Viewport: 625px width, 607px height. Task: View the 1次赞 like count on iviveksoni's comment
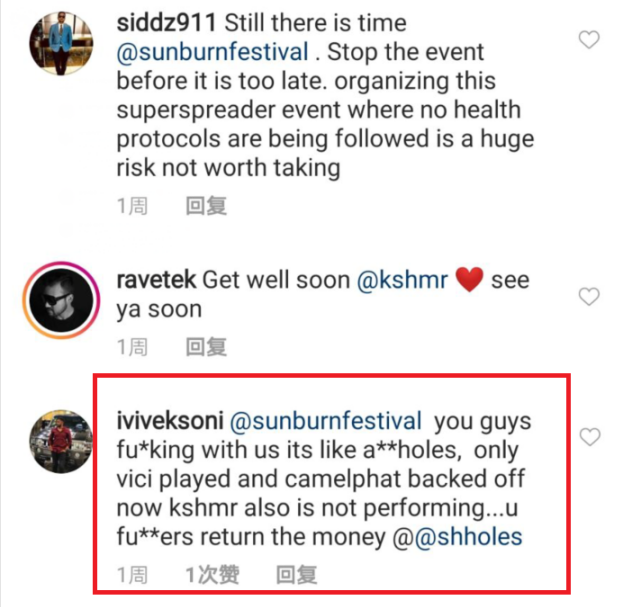212,575
